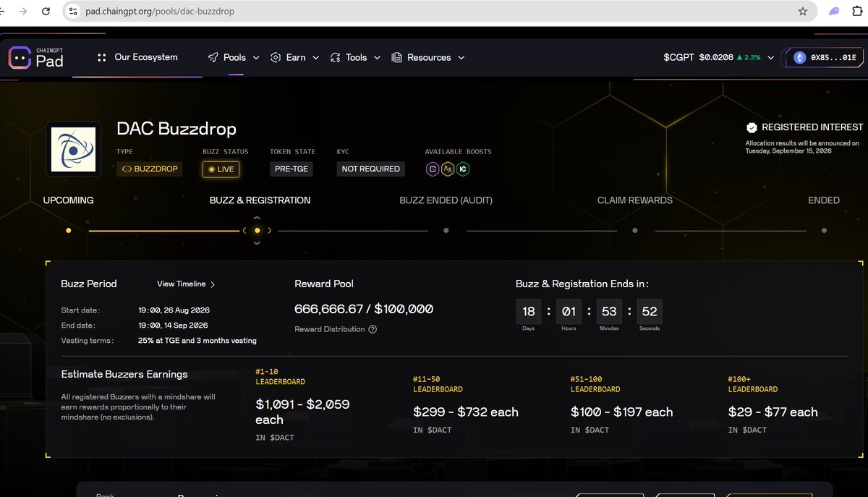868x497 pixels.
Task: Click the site information icon in address bar
Action: tap(72, 12)
